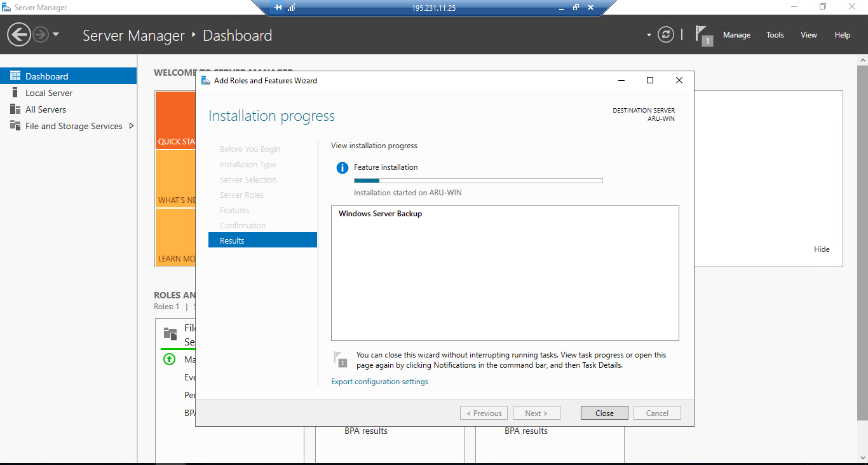Click the green manageability status arrow in the roles tile
Image resolution: width=868 pixels, height=465 pixels.
pos(169,359)
